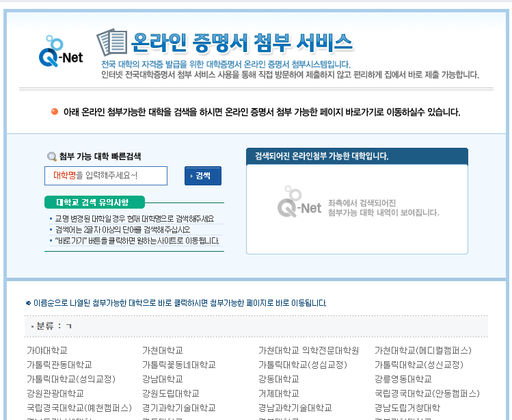Click the 좌측에서 검색되어진 placeholder message
Viewport: 512px width, 420px height.
(x=383, y=208)
